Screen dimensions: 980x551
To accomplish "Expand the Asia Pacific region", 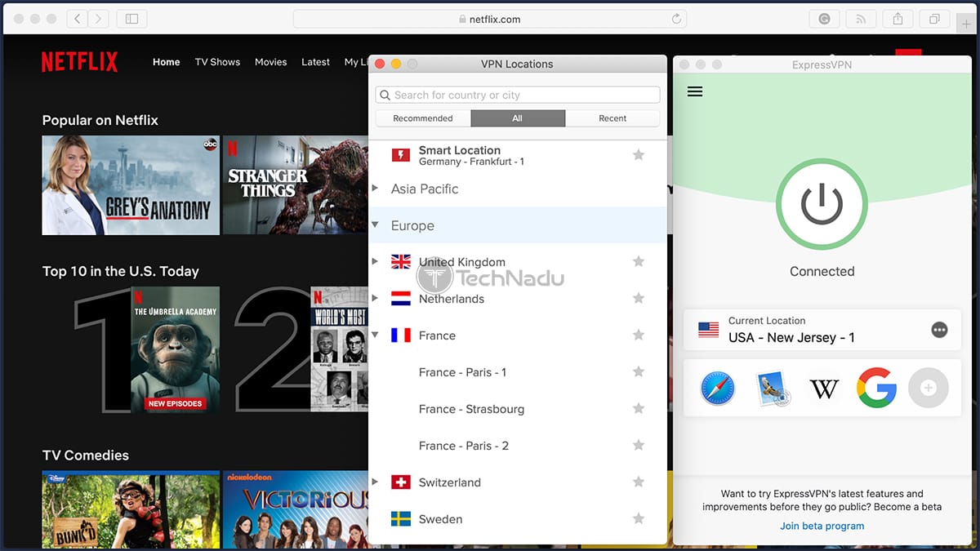I will pos(375,189).
